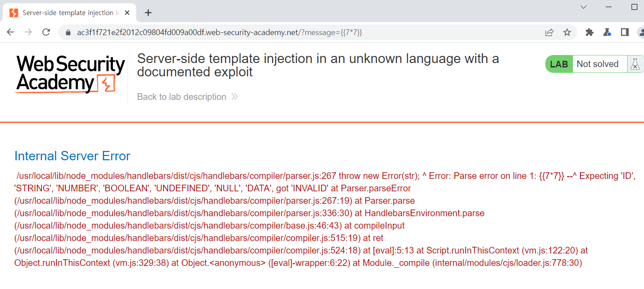Click the Not solved status label
Viewport: 644px width, 289px height.
(597, 64)
